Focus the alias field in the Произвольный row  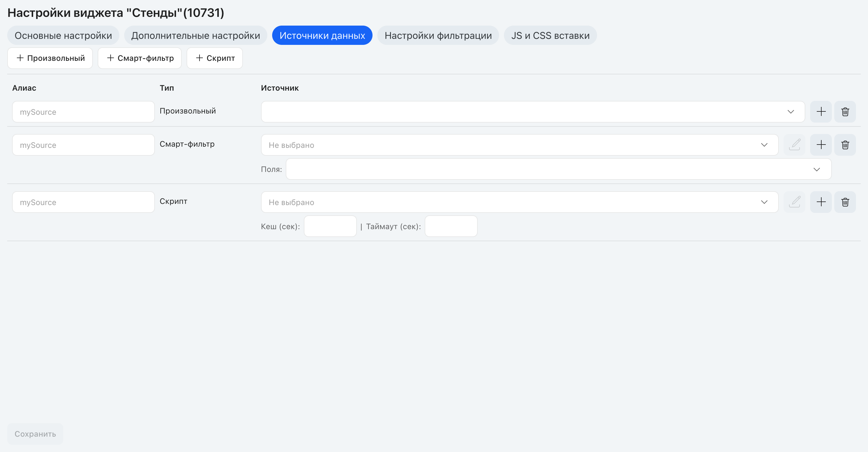83,112
